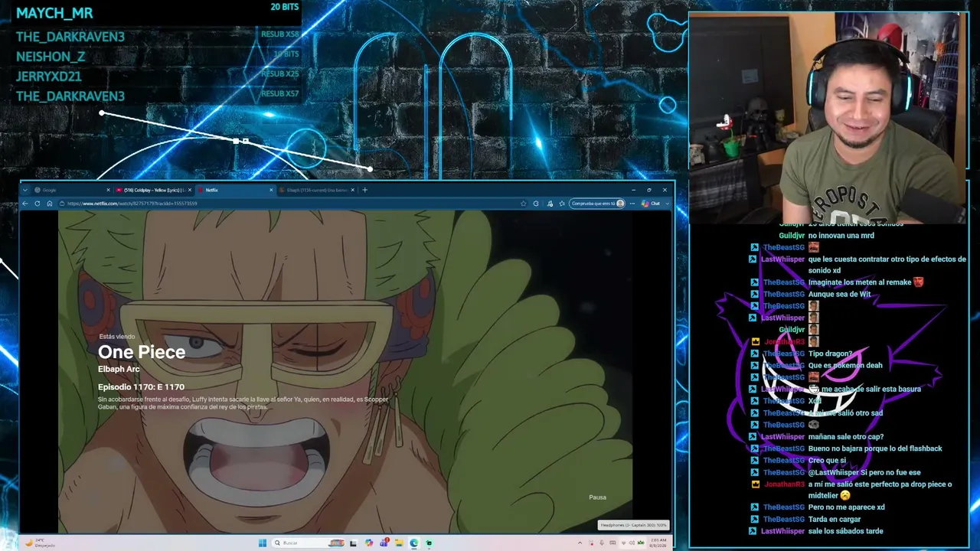The image size is (980, 551).
Task: Open Task View from the taskbar
Action: tap(353, 543)
